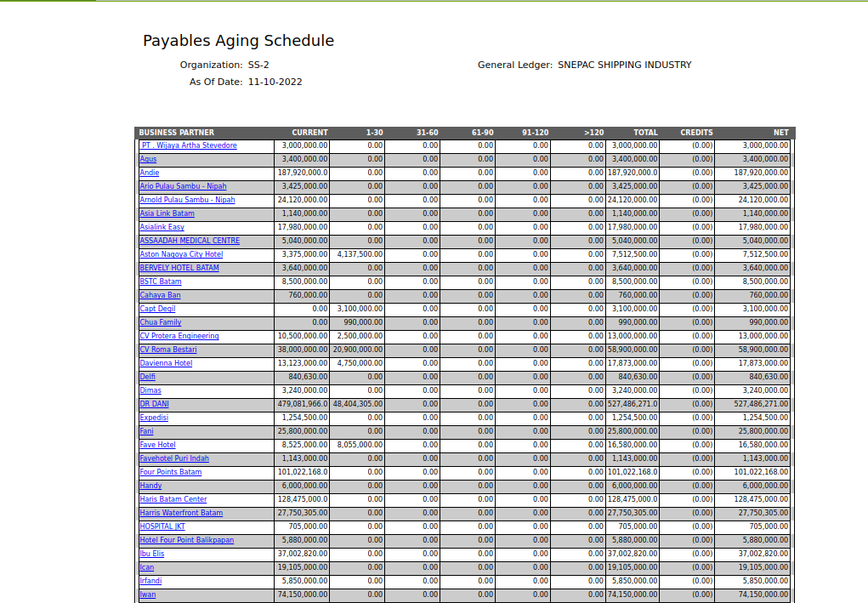Open the BERVELY HOTEL BATAM link
Viewport: 868px width, 603px height.
[179, 268]
